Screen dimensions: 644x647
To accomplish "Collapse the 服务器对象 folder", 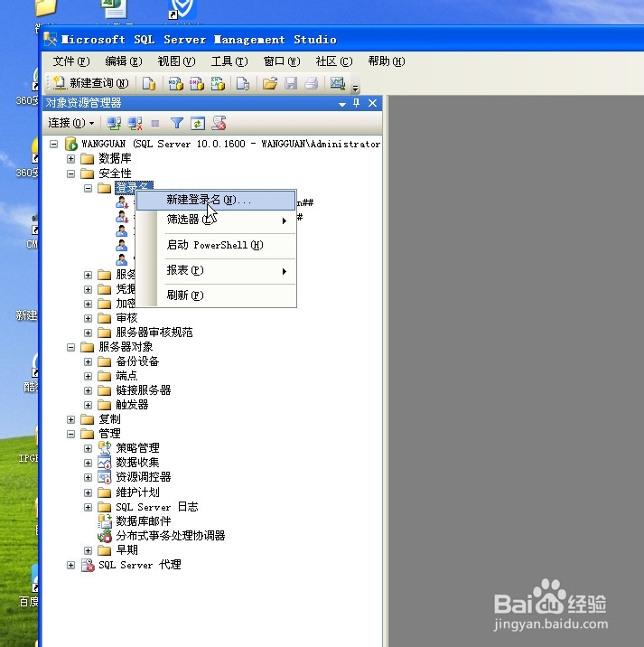I will [71, 347].
